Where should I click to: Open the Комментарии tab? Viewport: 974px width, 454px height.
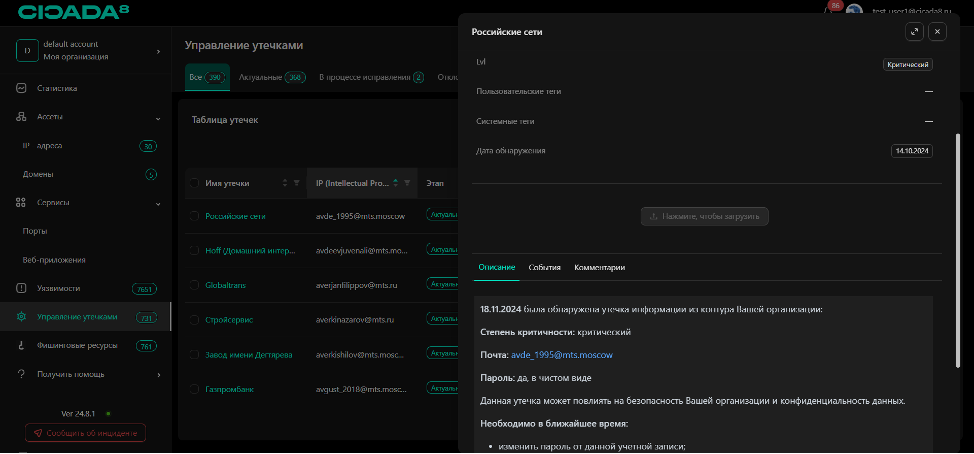point(599,268)
